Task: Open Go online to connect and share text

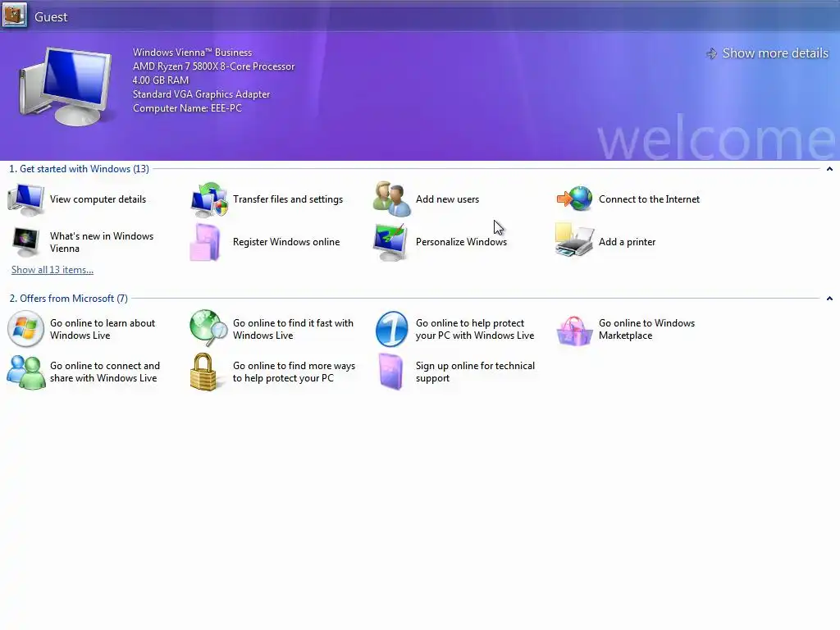Action: click(105, 372)
